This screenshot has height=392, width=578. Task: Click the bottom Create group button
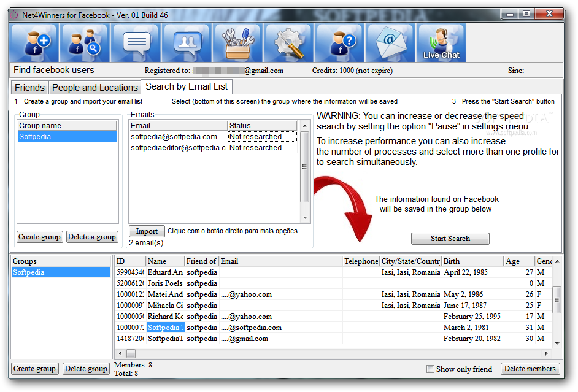(x=34, y=369)
